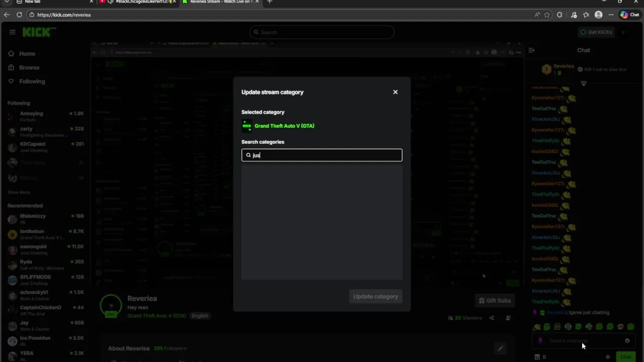Click asmongold's avatar icon
Viewport: 644px width, 362px height.
[x=12, y=250]
